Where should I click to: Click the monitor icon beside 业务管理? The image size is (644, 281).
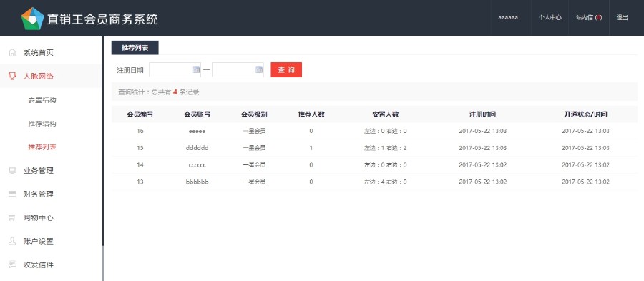pyautogui.click(x=12, y=170)
